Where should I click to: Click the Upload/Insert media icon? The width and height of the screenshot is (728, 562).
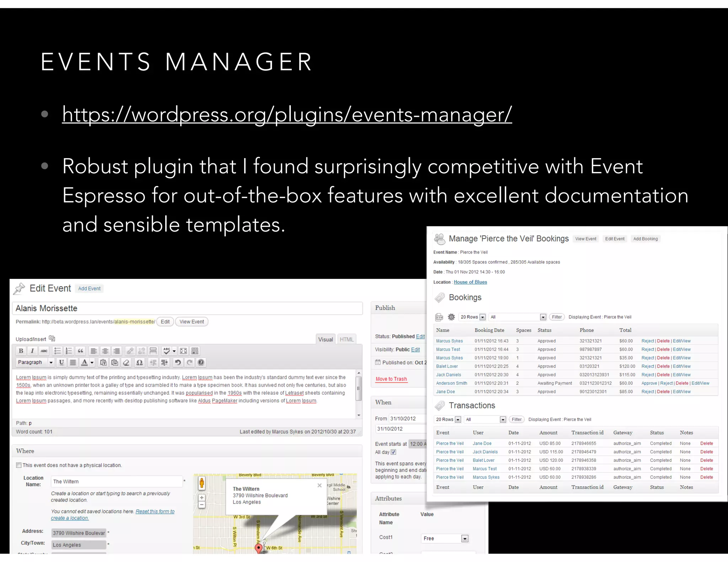52,338
